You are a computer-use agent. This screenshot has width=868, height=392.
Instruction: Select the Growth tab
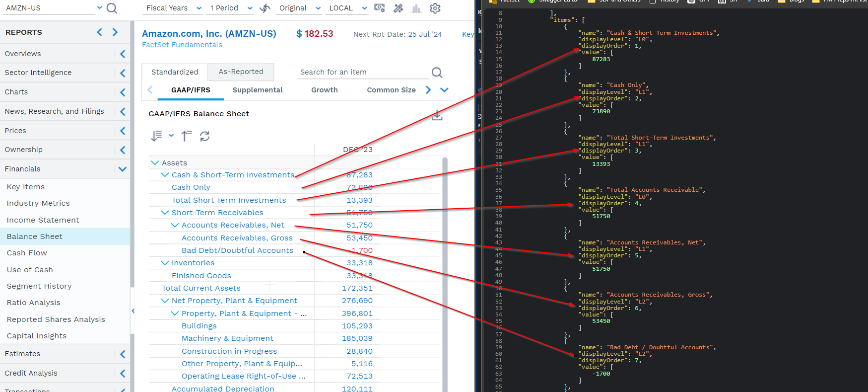325,90
